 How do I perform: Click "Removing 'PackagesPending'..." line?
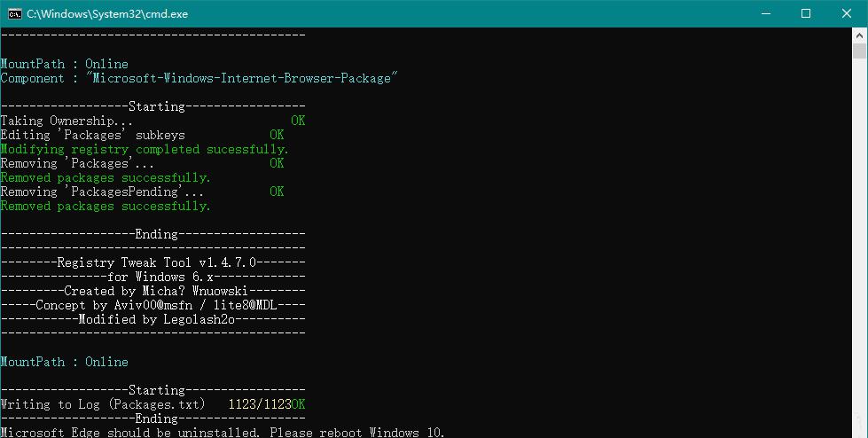[x=102, y=192]
